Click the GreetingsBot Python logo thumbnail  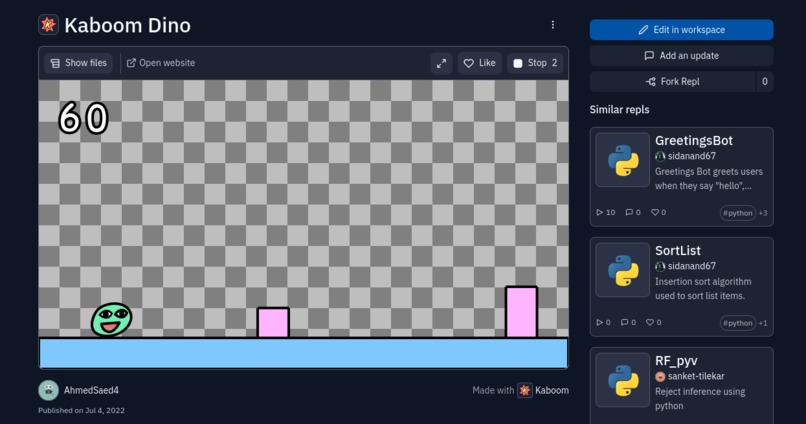click(x=622, y=160)
